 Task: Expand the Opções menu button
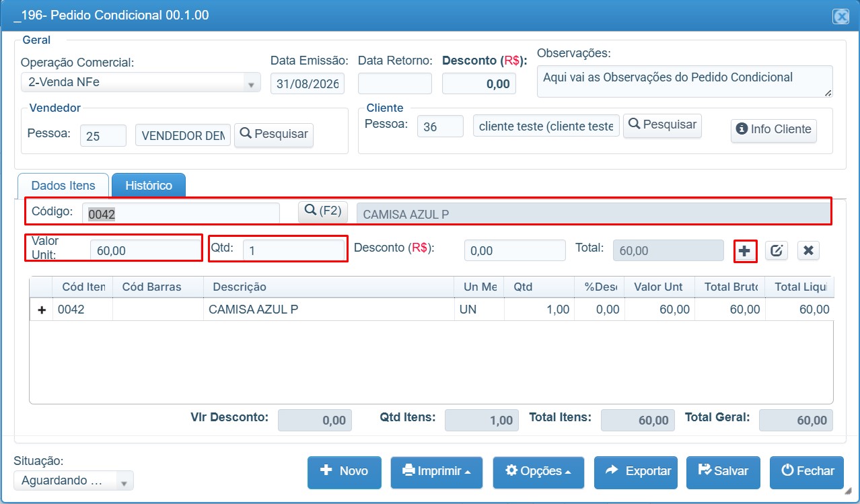539,472
